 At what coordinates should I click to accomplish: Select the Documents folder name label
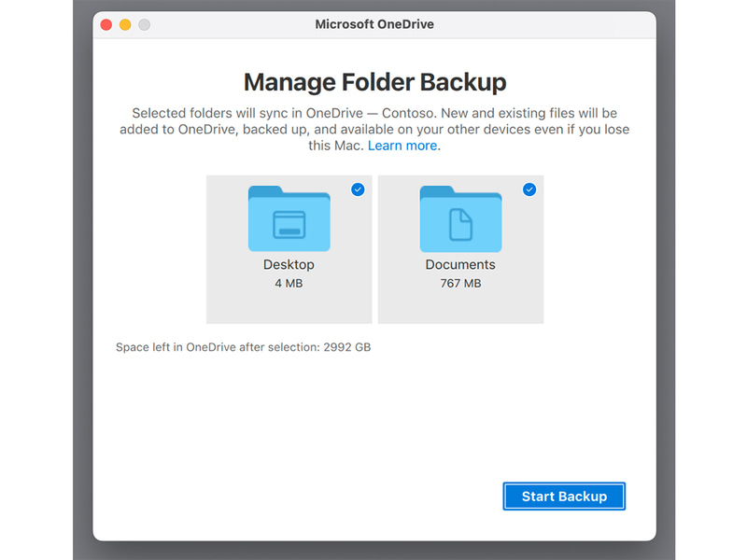coord(460,265)
